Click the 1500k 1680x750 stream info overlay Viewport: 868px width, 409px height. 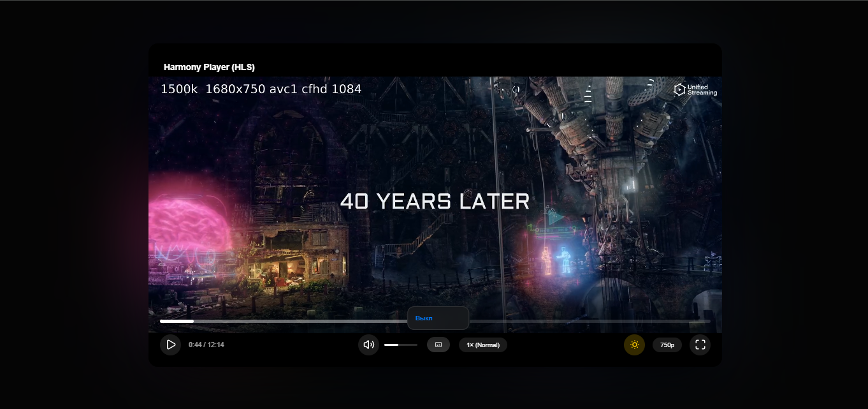point(261,89)
